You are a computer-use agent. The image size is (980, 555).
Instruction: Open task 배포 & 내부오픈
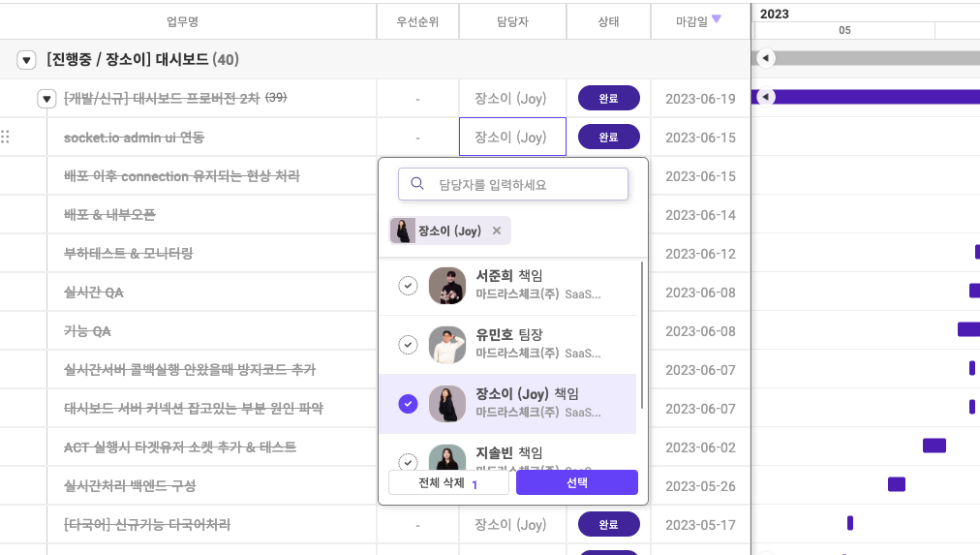coord(109,215)
